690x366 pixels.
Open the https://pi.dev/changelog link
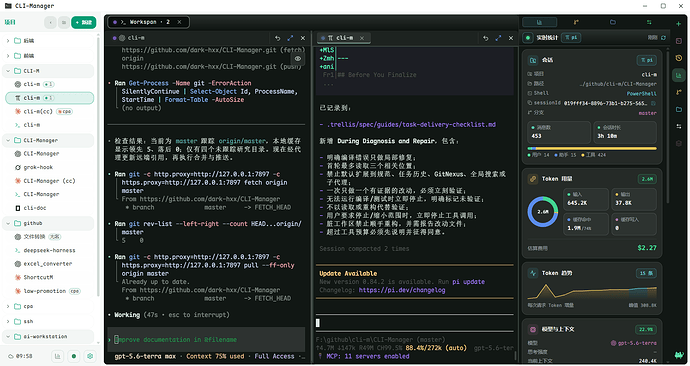click(x=402, y=290)
